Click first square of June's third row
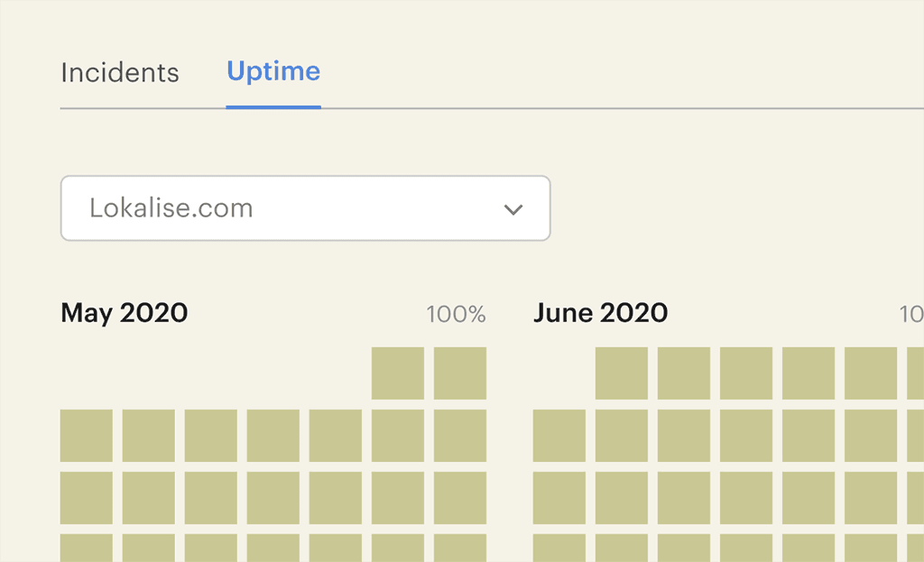This screenshot has width=924, height=562. click(559, 498)
